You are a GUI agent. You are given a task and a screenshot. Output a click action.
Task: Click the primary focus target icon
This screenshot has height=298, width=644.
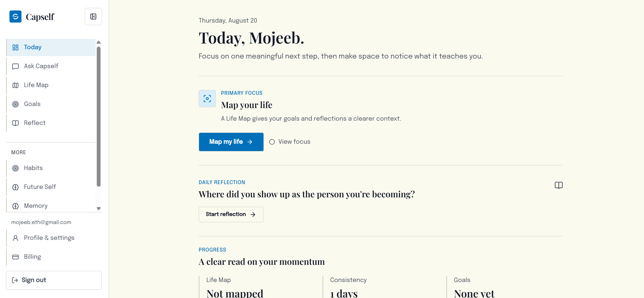pos(207,99)
